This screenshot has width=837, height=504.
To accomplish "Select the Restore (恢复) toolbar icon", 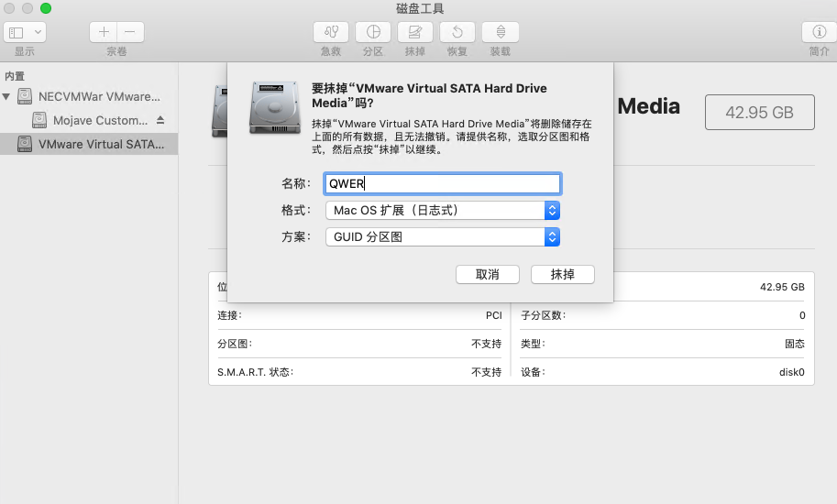I will [x=457, y=32].
